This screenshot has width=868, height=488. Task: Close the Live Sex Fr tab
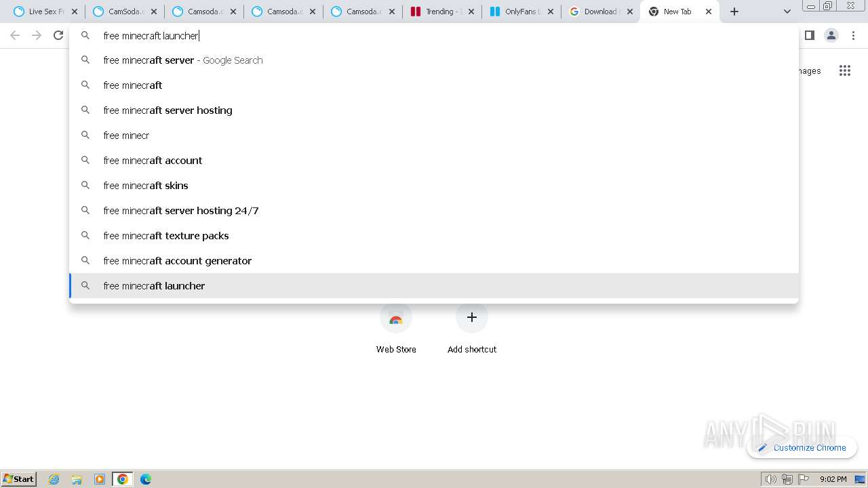(x=75, y=12)
